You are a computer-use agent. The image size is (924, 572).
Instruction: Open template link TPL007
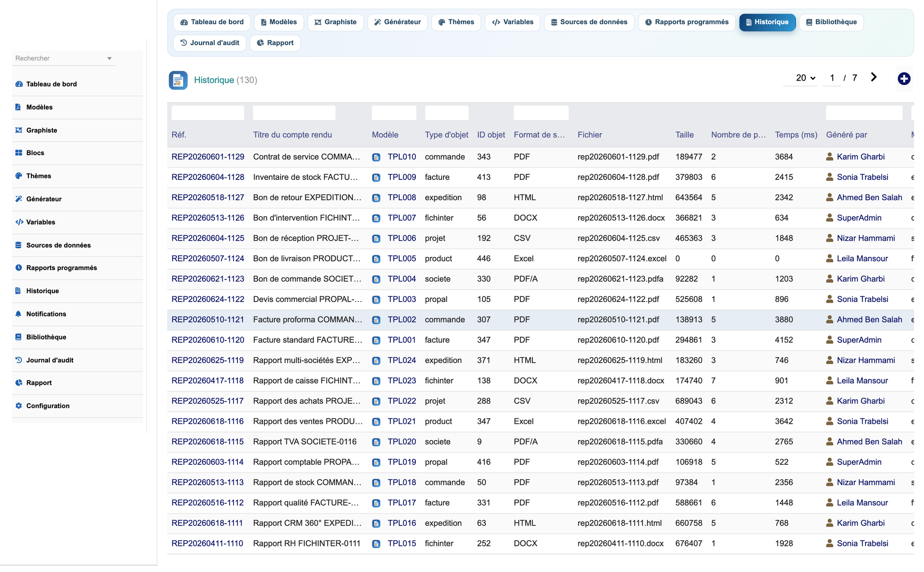tap(402, 218)
